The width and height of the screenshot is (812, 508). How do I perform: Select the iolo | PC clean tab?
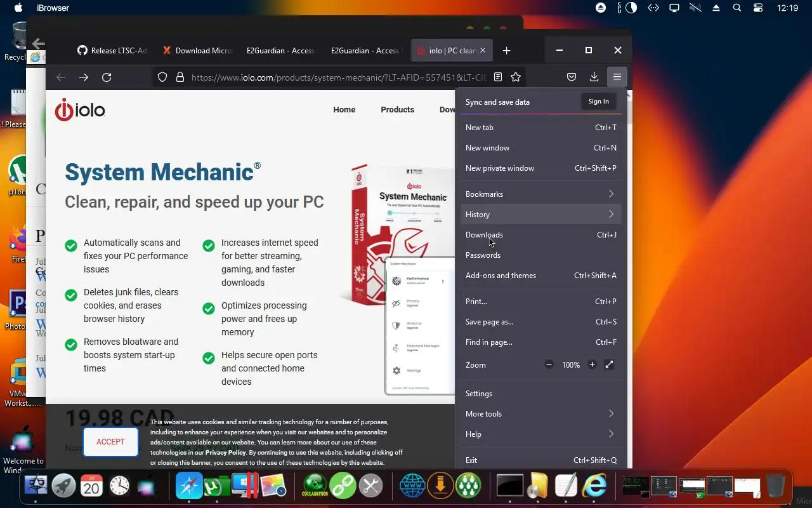coord(452,50)
